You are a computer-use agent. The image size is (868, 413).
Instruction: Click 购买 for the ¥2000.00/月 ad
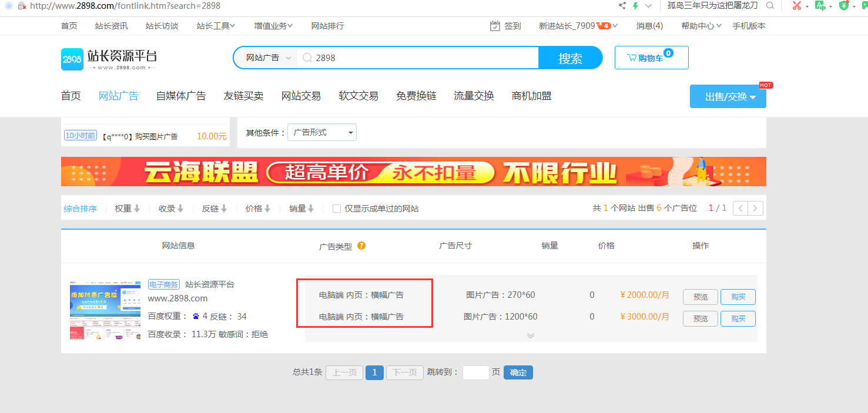(738, 297)
